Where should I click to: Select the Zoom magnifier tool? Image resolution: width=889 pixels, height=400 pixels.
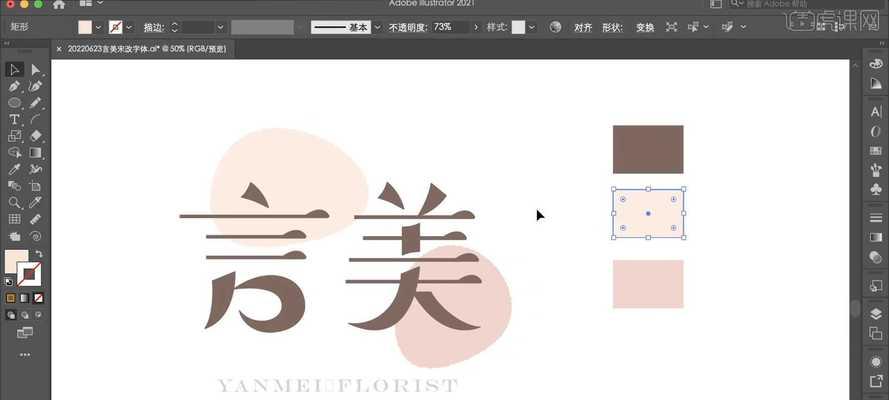point(14,203)
